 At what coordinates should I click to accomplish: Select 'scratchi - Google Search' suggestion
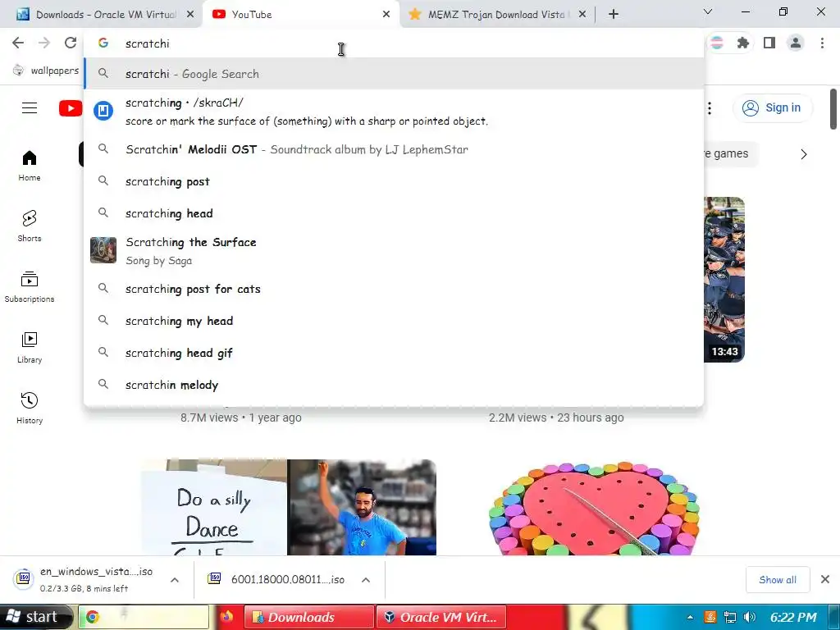pyautogui.click(x=394, y=74)
